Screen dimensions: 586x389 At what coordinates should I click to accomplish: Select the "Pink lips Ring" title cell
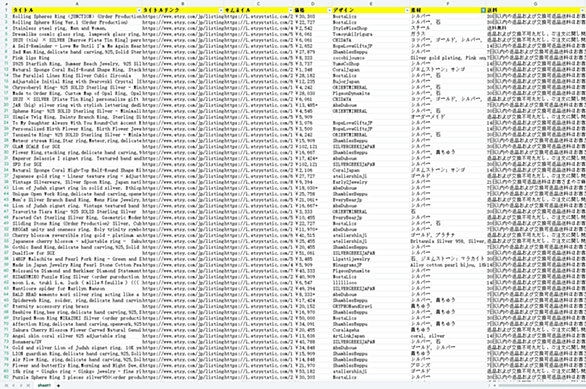tap(77, 58)
